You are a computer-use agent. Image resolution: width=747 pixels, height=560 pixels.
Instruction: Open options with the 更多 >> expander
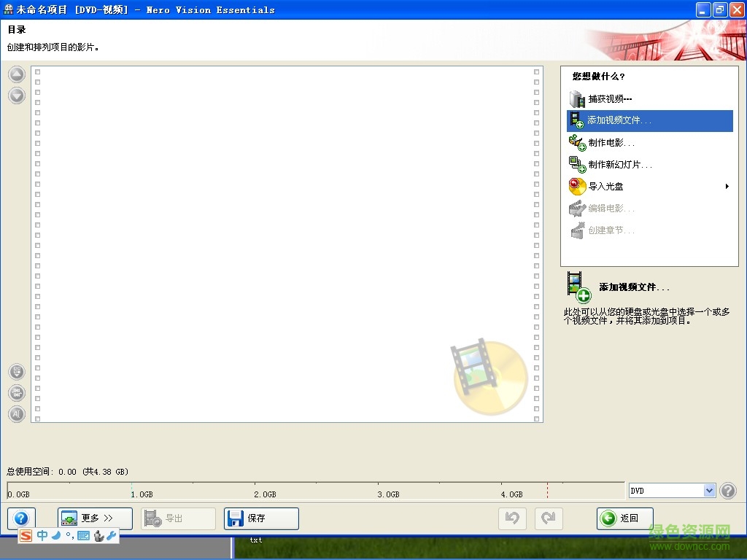click(x=94, y=518)
